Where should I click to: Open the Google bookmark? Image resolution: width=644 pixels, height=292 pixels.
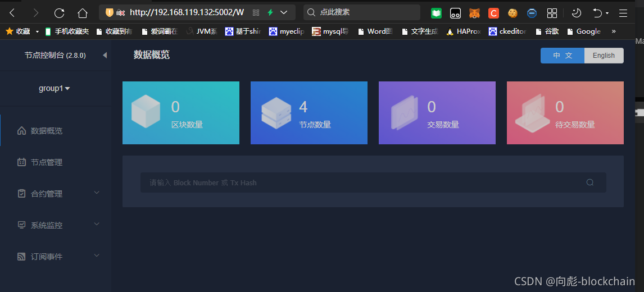[x=584, y=31]
